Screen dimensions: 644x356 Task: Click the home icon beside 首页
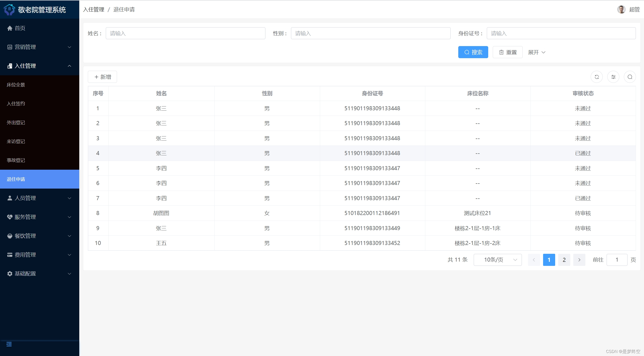[x=10, y=28]
